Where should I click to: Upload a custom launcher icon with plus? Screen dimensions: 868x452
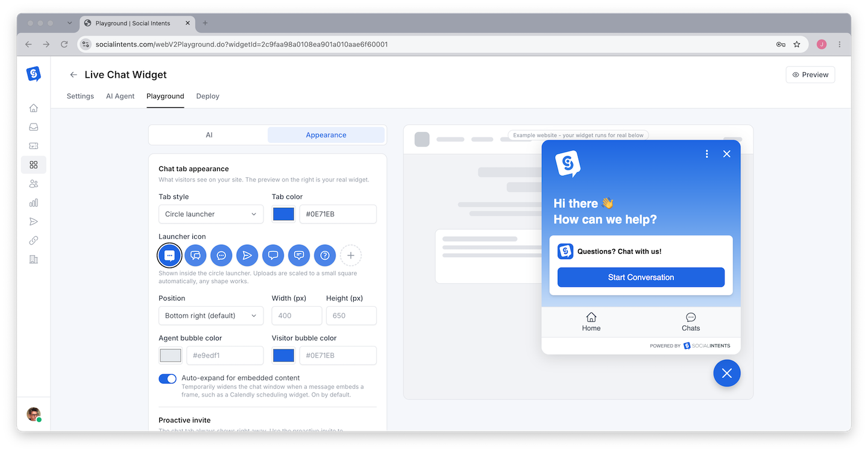coord(351,256)
